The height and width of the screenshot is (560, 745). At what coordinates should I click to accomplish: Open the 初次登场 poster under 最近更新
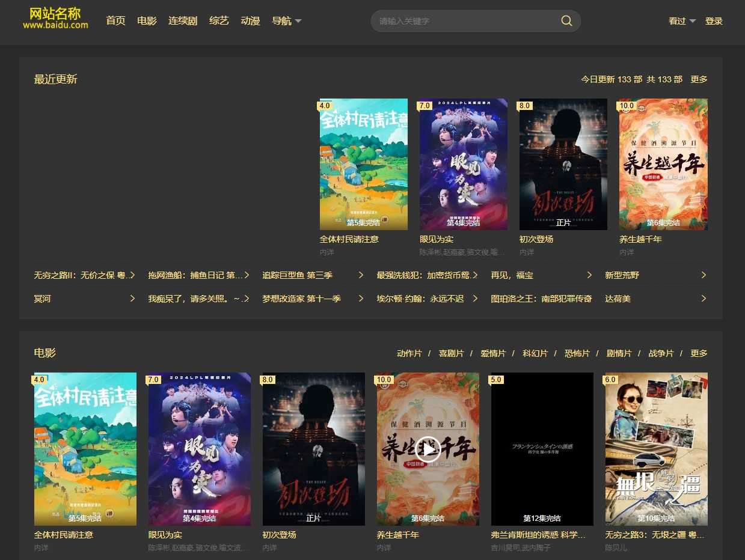tap(563, 164)
